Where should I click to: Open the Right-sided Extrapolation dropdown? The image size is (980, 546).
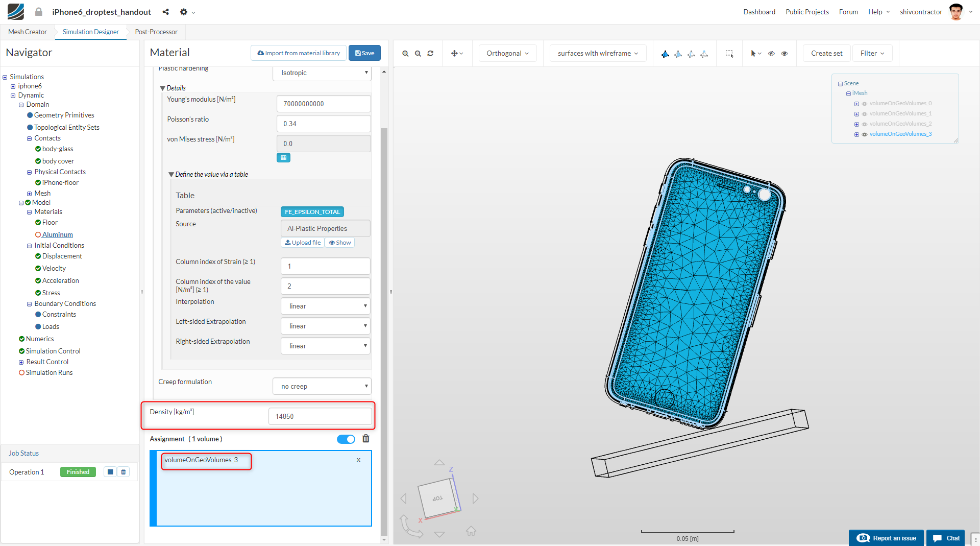pos(326,346)
